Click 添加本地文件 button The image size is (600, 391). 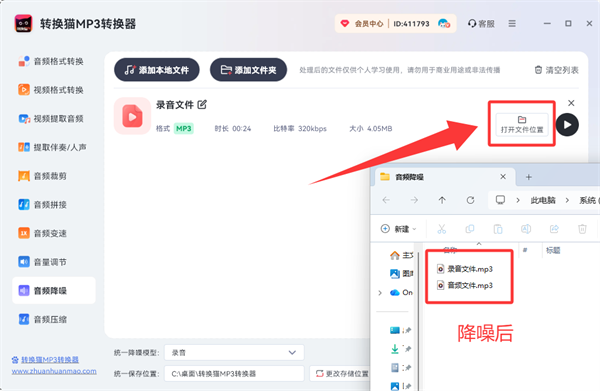pyautogui.click(x=157, y=70)
